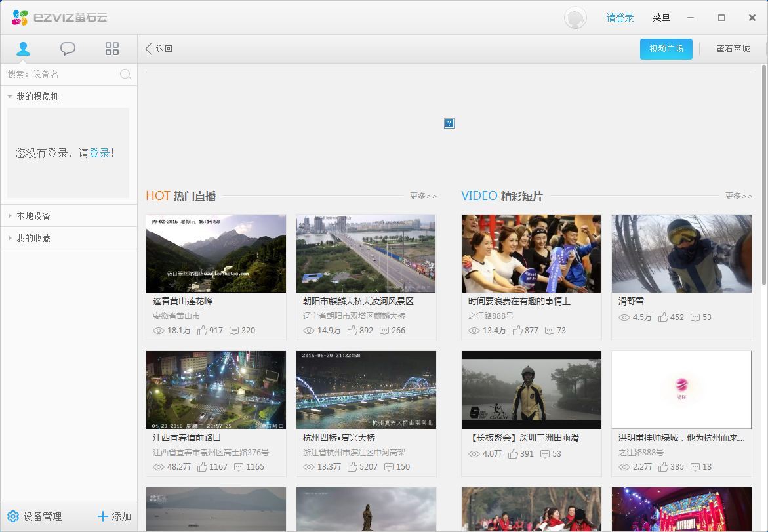This screenshot has height=532, width=768.
Task: Collapse the 我的摄像机 section
Action: coord(10,97)
